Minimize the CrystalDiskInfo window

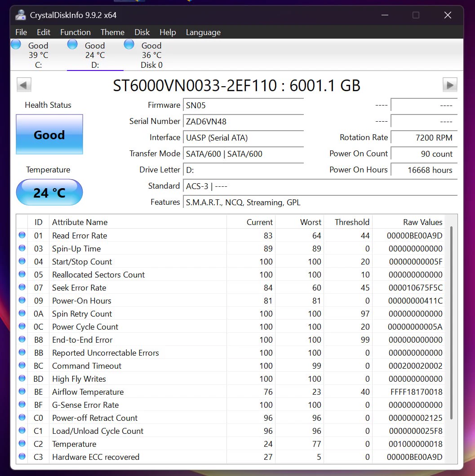coord(385,15)
